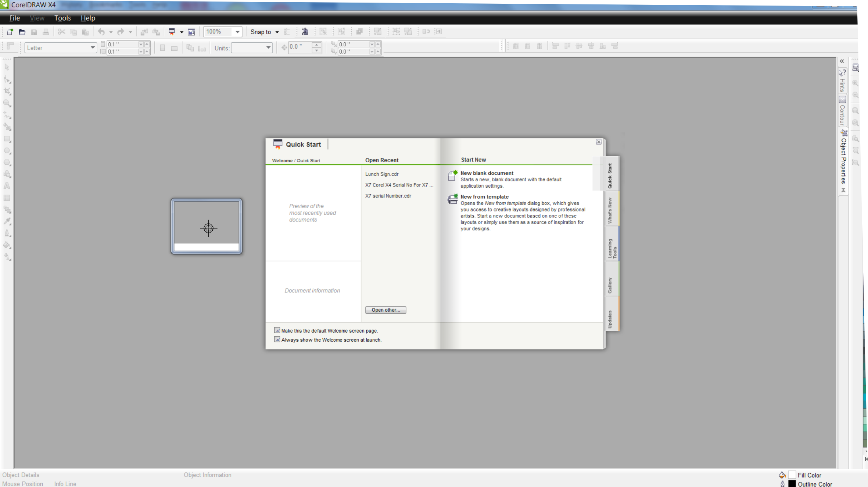Toggle Always show the Welcome screen at launch

[x=277, y=340]
